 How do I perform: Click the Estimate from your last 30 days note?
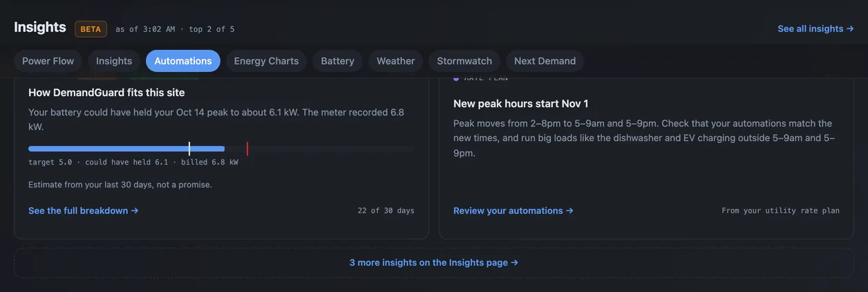120,185
